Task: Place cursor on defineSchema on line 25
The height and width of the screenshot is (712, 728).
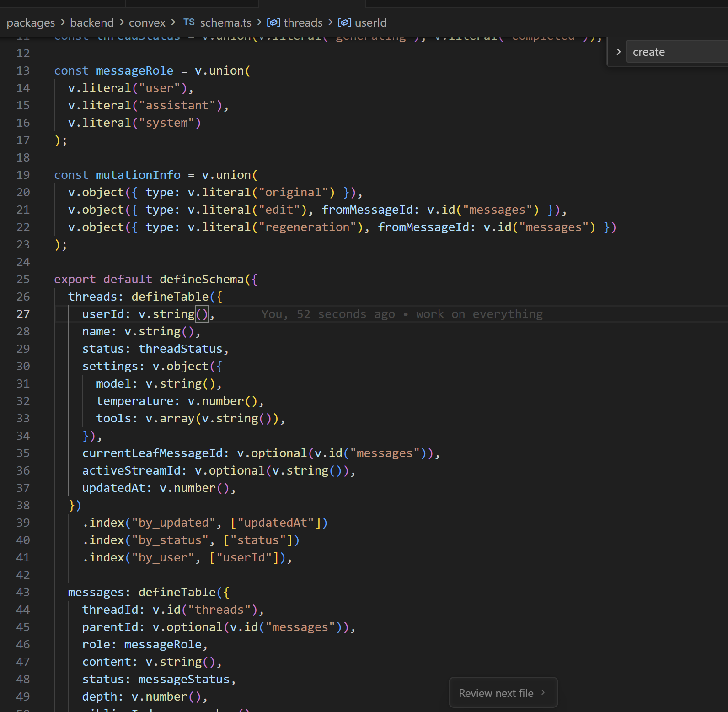Action: [x=202, y=279]
